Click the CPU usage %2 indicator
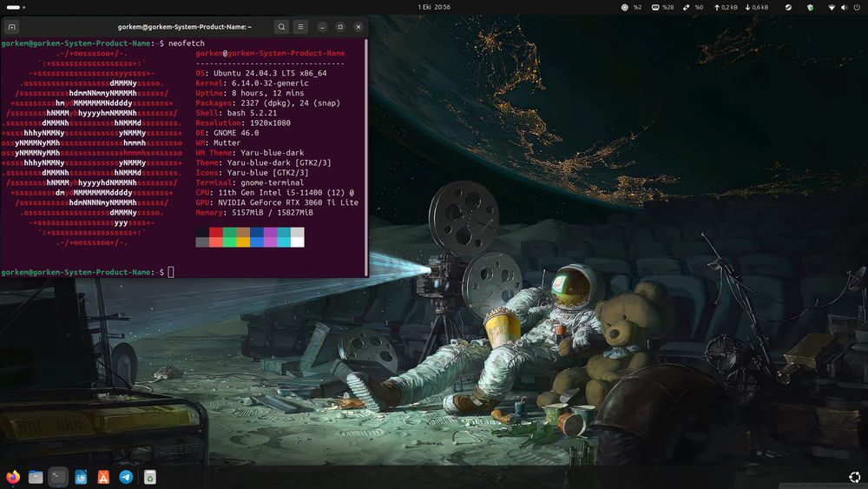Image resolution: width=868 pixels, height=489 pixels. coord(631,7)
